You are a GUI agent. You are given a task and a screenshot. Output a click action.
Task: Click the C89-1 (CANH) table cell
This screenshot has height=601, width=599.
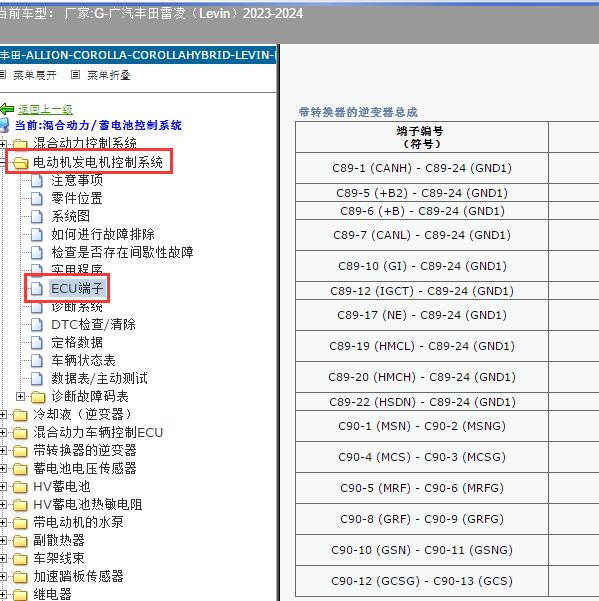click(422, 168)
